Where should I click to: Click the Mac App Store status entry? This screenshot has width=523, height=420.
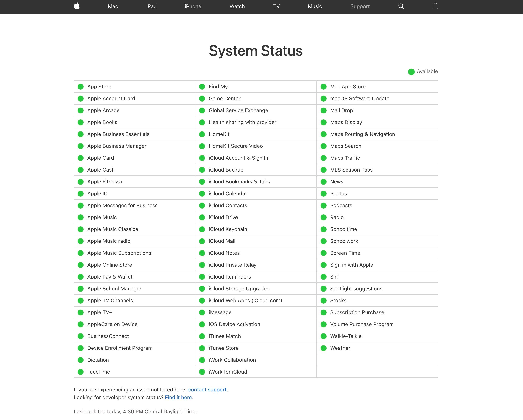point(348,87)
